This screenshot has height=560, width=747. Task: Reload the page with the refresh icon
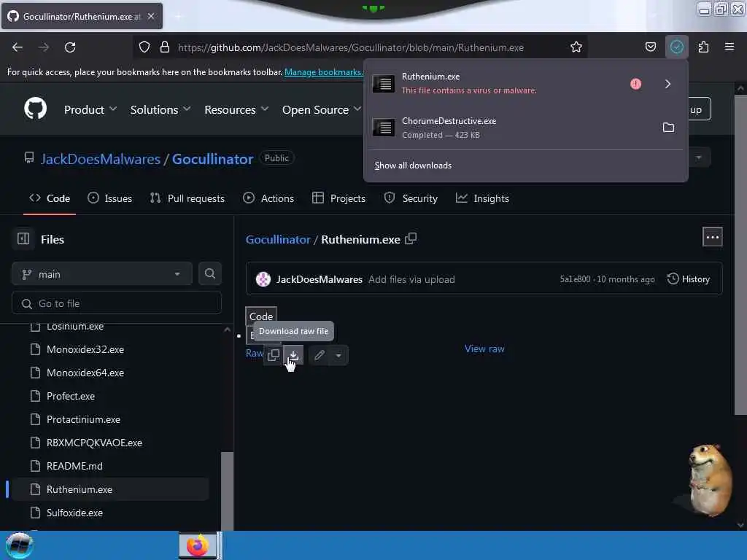(70, 47)
